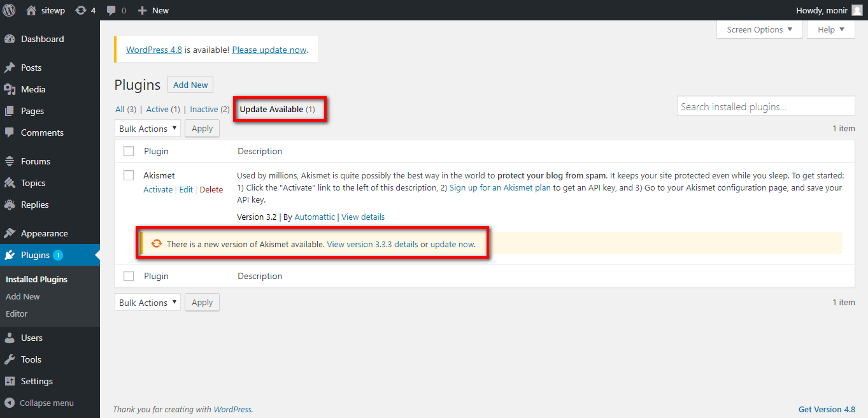Click the bottom Apply button
Screen dimensions: 868x418
[203, 303]
